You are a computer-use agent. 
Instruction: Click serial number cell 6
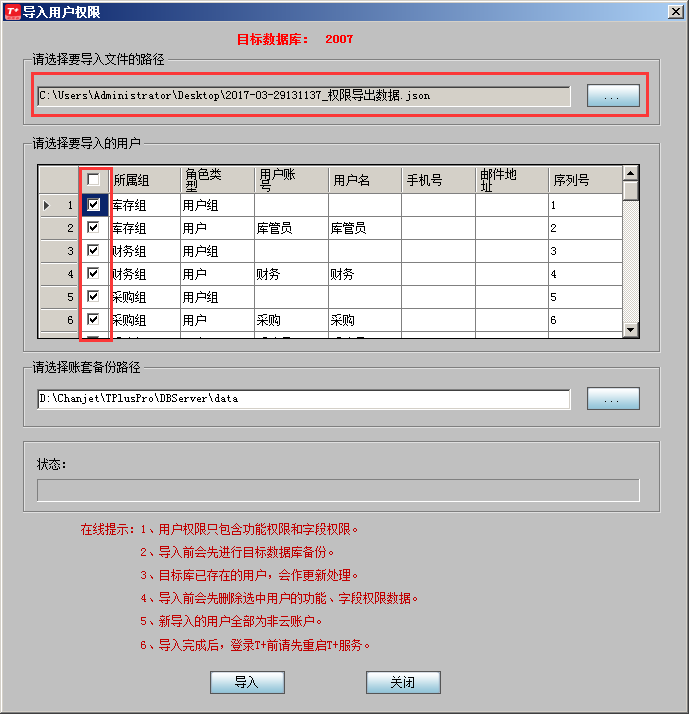tap(586, 320)
